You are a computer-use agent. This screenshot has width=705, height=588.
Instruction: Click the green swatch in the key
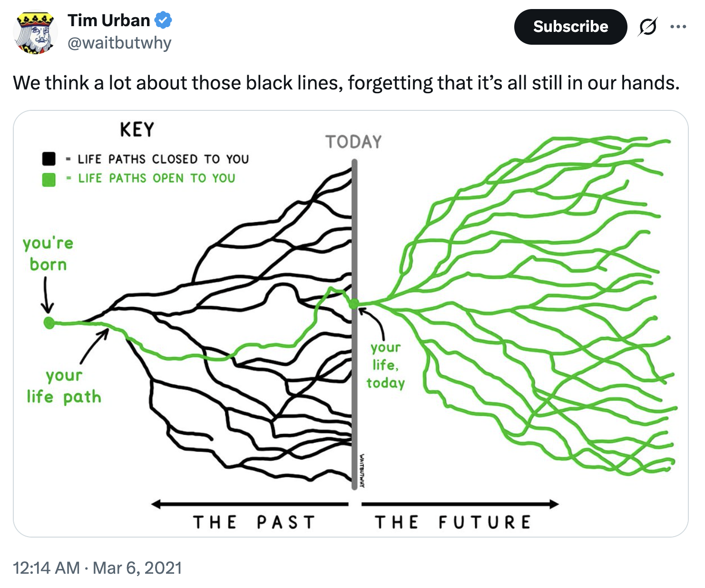click(x=49, y=179)
